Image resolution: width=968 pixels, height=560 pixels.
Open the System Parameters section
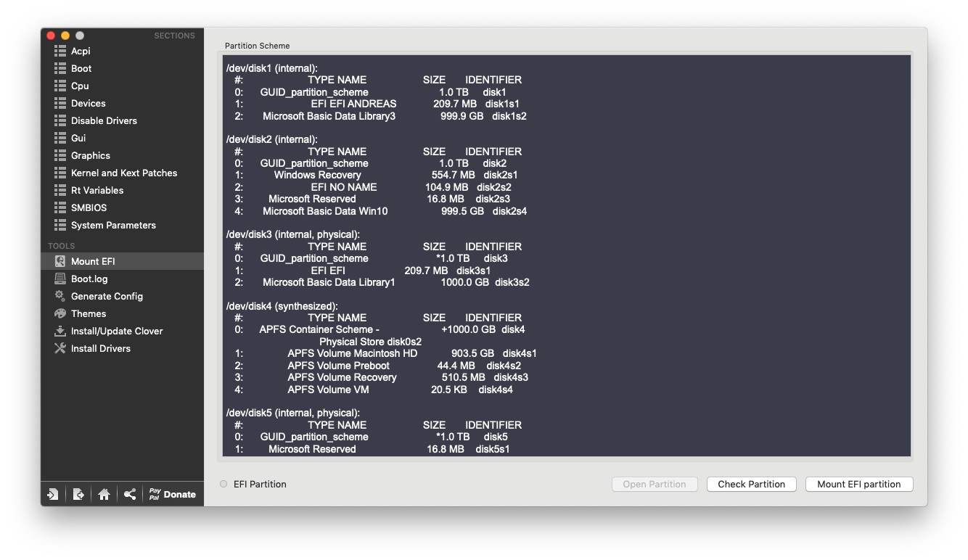coord(113,225)
